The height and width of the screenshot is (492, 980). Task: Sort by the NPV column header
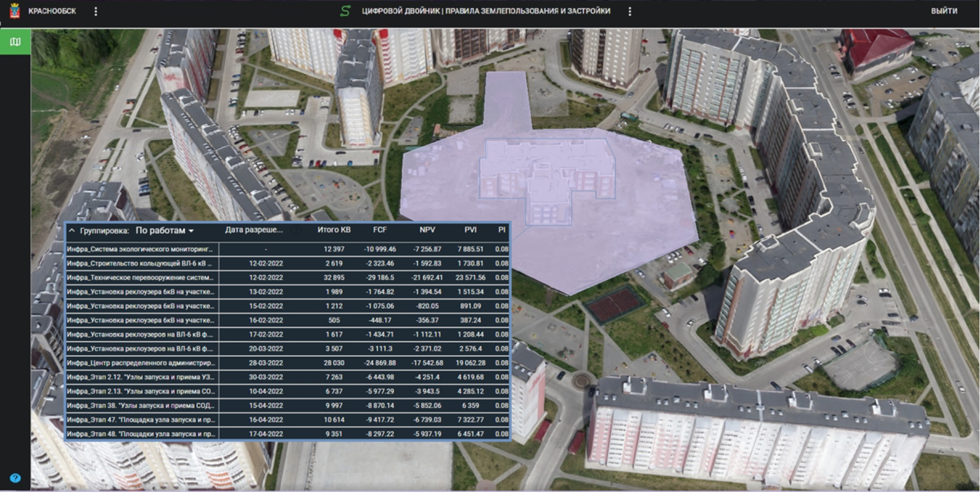coord(427,230)
